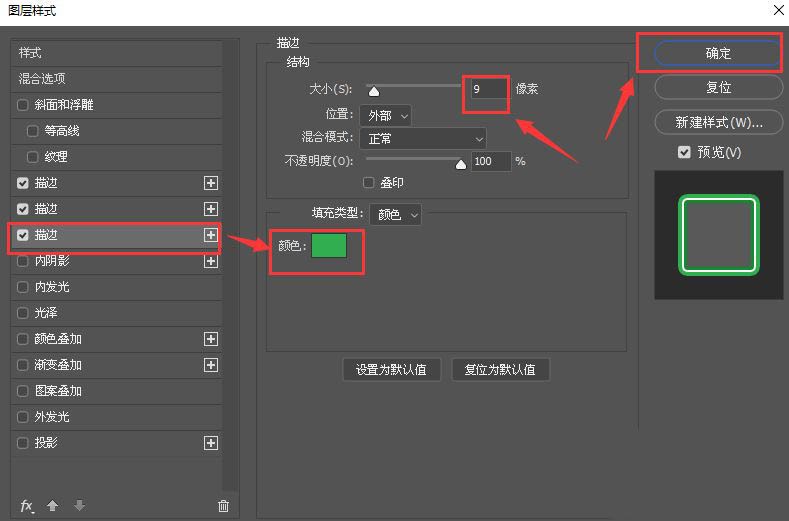This screenshot has height=521, width=789.
Task: Click the plus icon beside 内阴影
Action: [211, 261]
